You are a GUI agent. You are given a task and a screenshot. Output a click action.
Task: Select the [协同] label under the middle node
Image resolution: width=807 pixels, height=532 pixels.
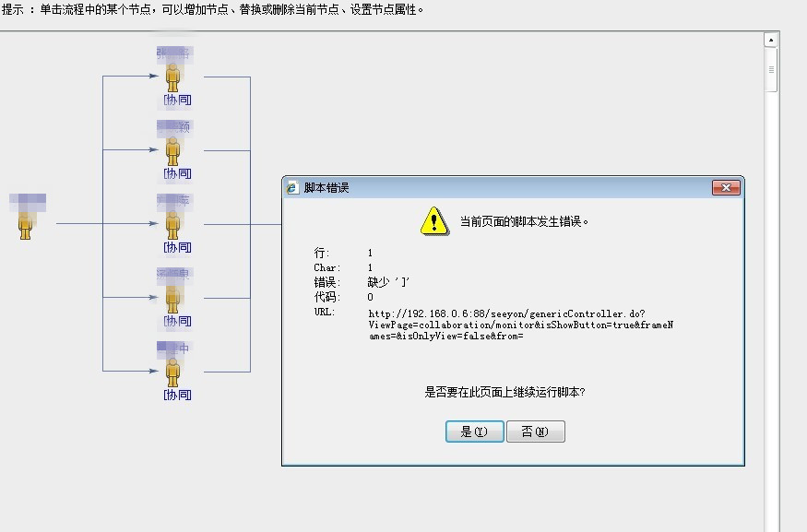tap(177, 247)
